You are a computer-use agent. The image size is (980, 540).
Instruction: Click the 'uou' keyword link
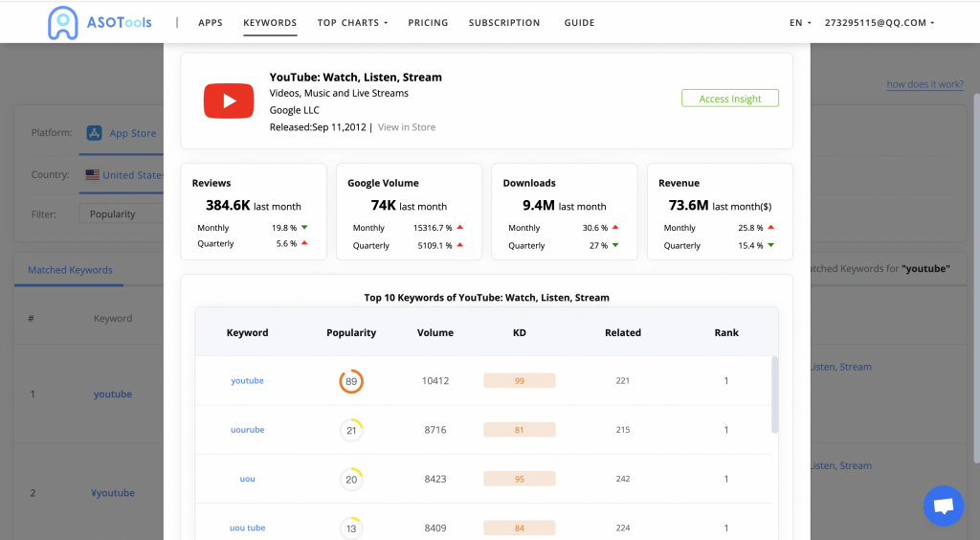click(248, 479)
